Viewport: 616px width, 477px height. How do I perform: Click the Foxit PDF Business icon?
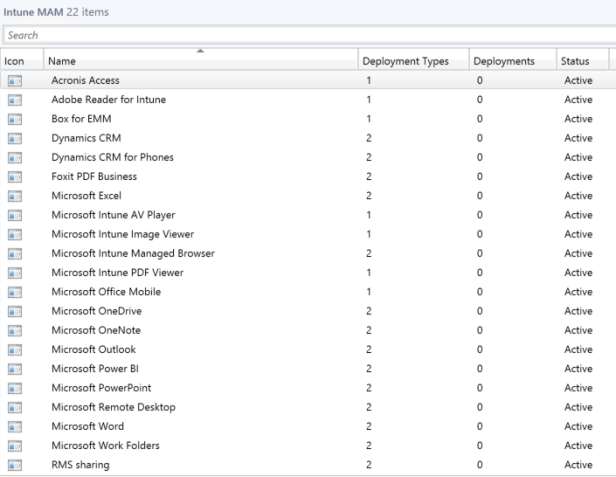pos(15,177)
